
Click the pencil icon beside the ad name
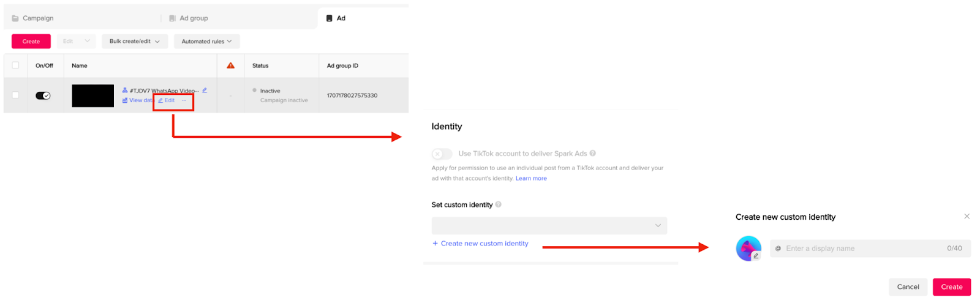[x=205, y=91]
